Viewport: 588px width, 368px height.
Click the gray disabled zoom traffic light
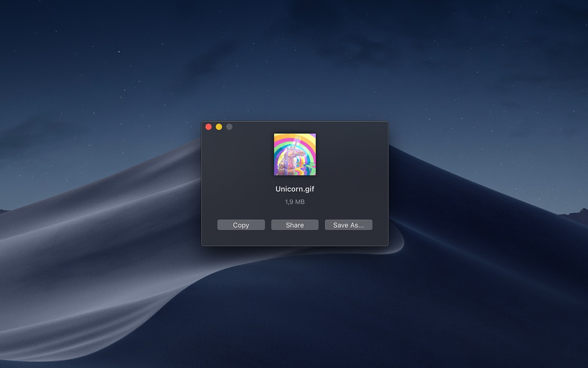click(x=229, y=127)
